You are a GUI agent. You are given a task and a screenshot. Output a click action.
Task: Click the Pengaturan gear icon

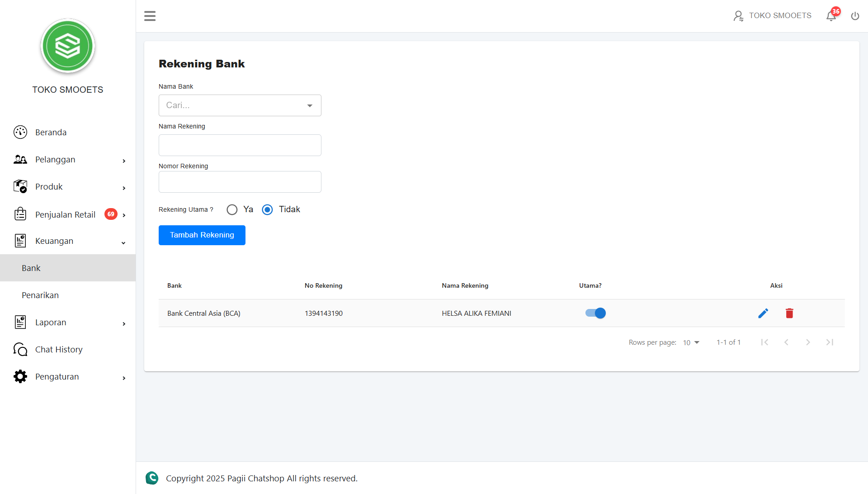click(20, 376)
